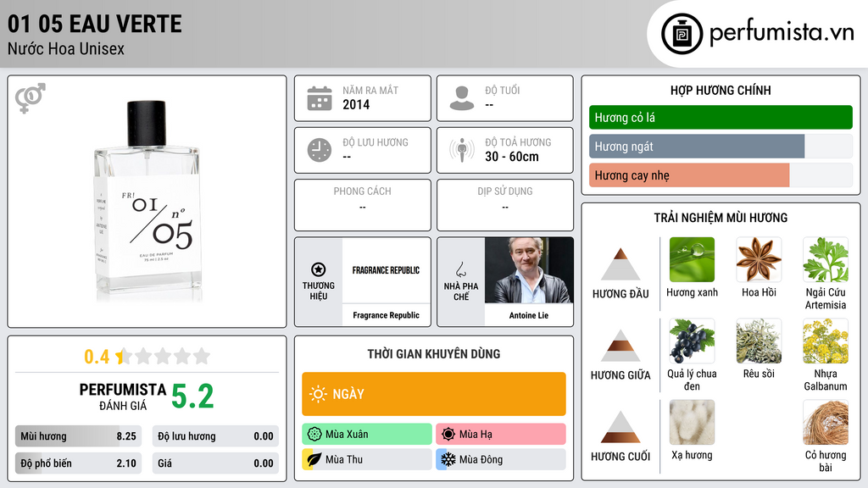Open the Rêu sồi oakmoss image
The height and width of the screenshot is (488, 868).
(x=759, y=341)
